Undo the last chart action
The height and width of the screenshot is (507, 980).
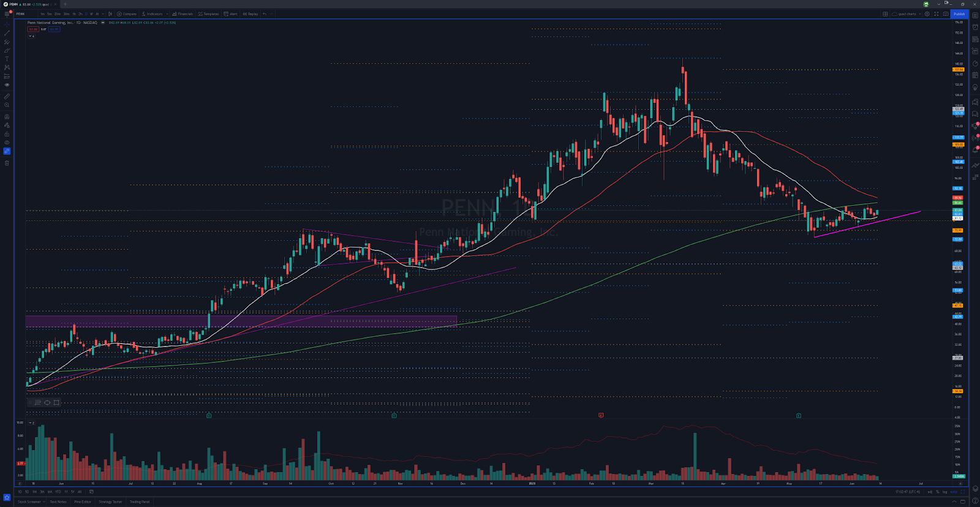pyautogui.click(x=265, y=13)
